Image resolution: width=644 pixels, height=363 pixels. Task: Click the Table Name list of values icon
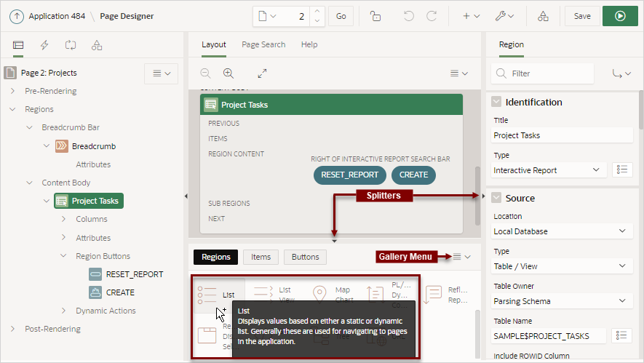(621, 335)
